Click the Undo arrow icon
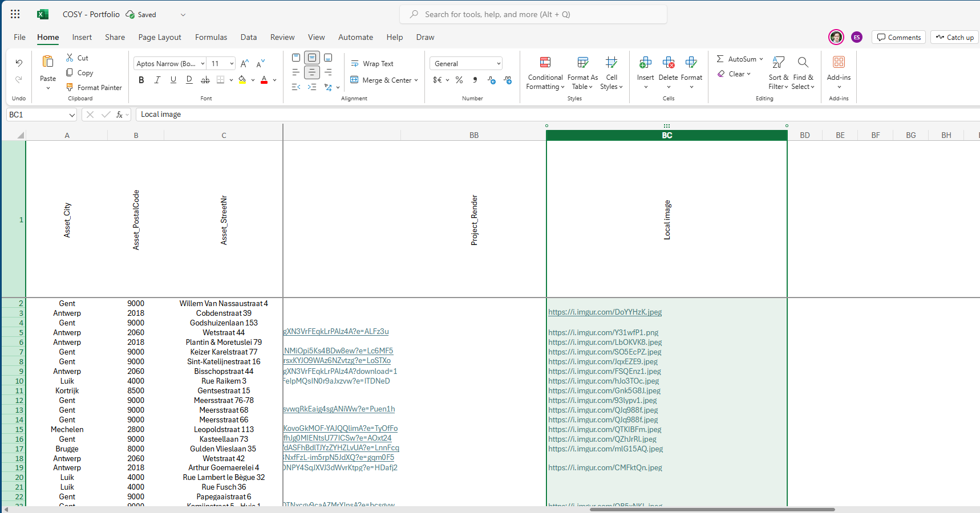Viewport: 980px width, 513px height. (19, 63)
